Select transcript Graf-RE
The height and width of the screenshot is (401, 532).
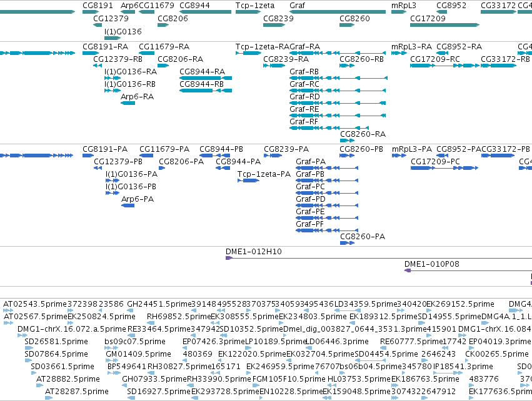click(x=338, y=116)
